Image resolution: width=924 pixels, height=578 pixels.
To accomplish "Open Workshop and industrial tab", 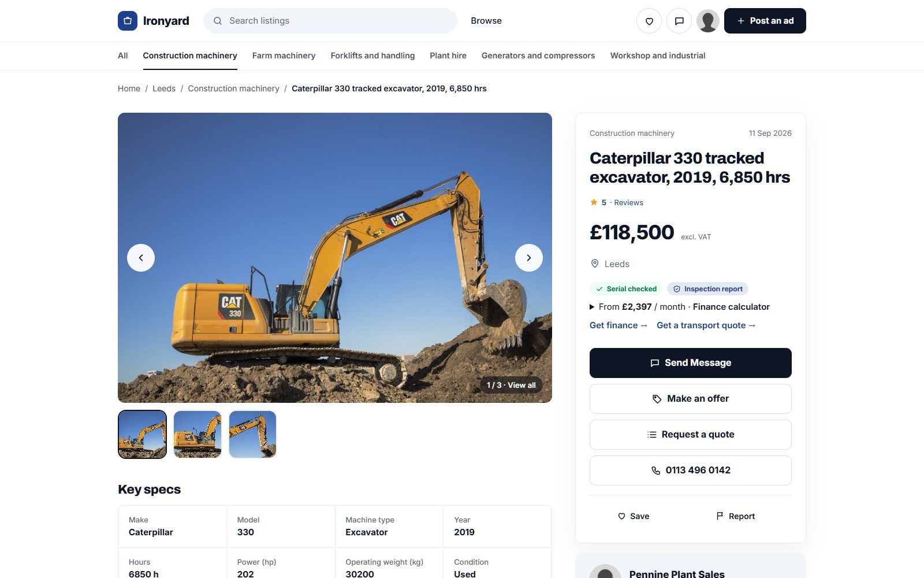I will coord(658,55).
